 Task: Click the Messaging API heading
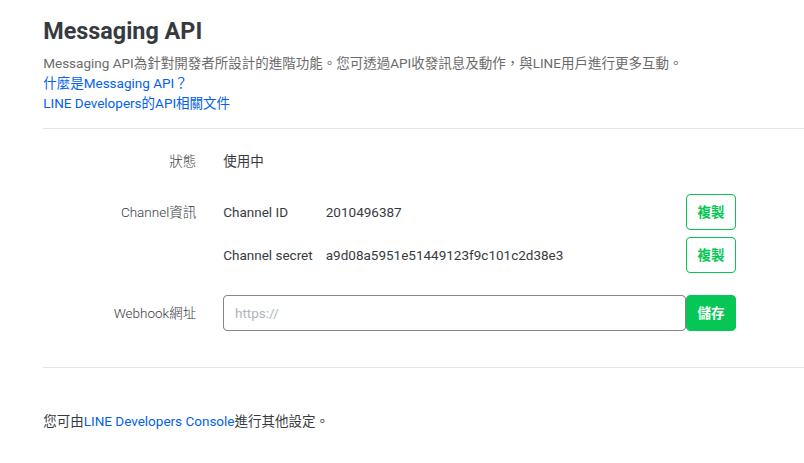(x=123, y=31)
